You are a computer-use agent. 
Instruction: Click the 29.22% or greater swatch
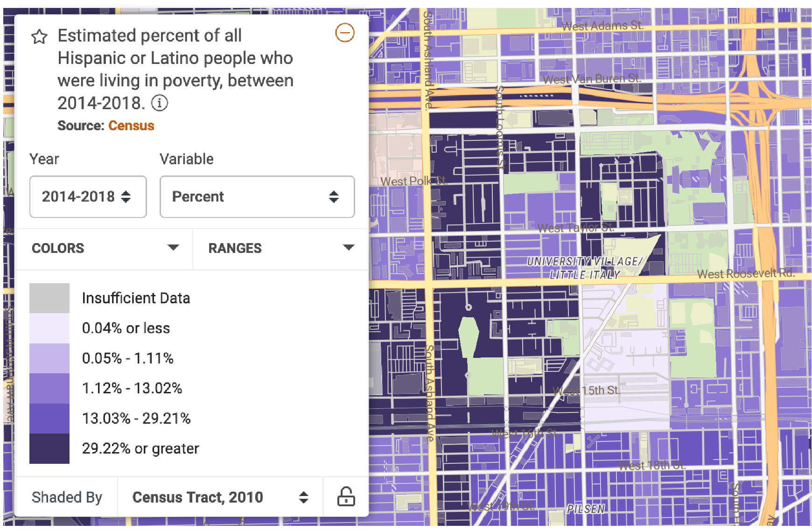click(x=49, y=448)
